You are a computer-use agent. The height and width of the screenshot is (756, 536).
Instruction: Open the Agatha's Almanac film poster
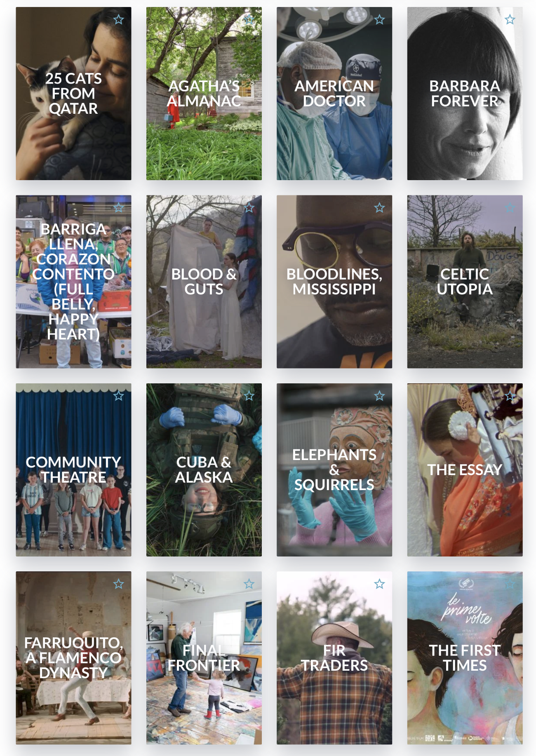pyautogui.click(x=204, y=94)
